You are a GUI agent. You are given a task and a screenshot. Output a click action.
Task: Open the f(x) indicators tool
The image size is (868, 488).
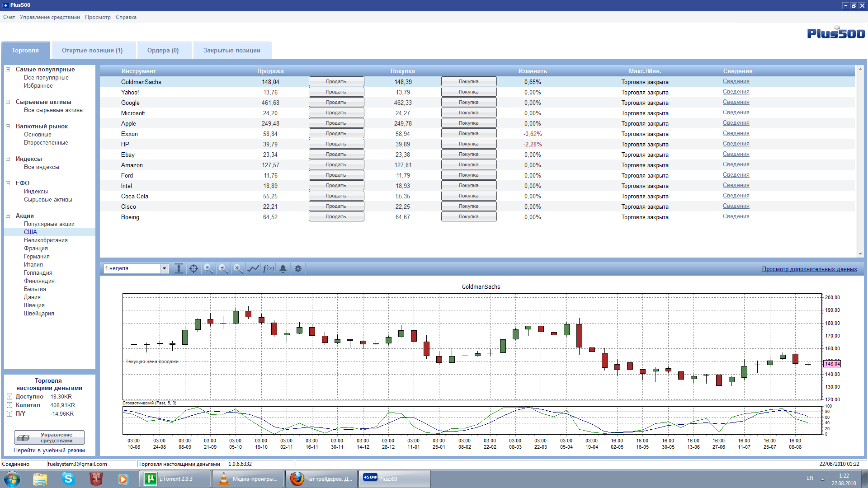[x=268, y=269]
